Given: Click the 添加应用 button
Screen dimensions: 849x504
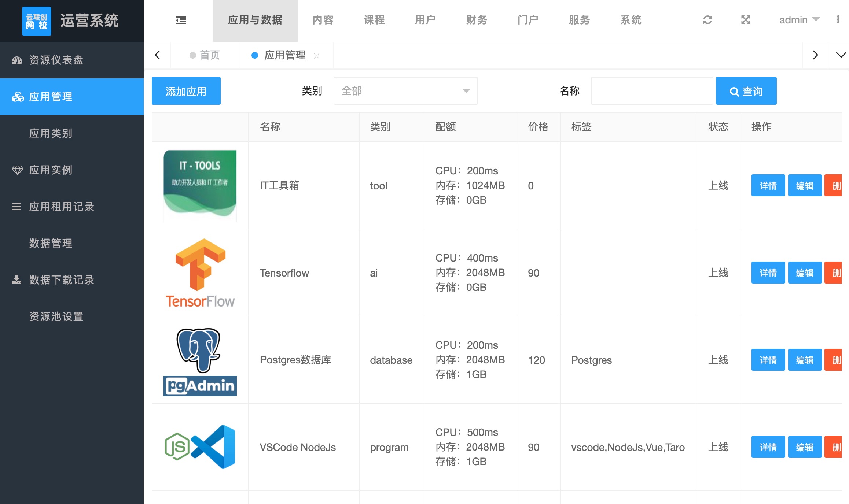Looking at the screenshot, I should (x=186, y=91).
